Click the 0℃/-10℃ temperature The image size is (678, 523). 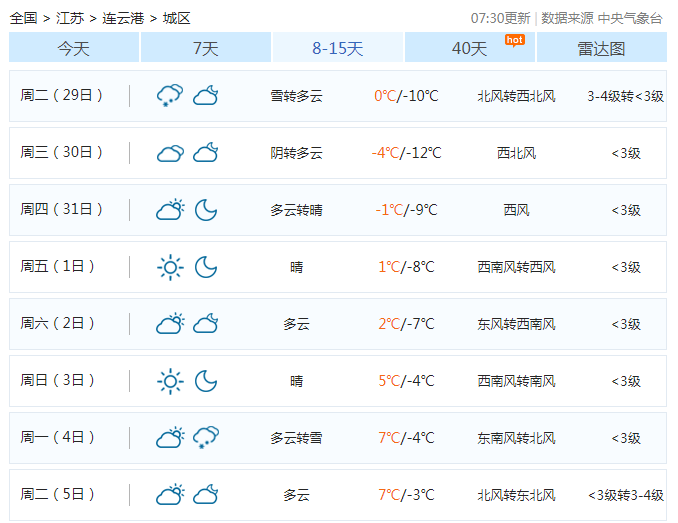406,96
